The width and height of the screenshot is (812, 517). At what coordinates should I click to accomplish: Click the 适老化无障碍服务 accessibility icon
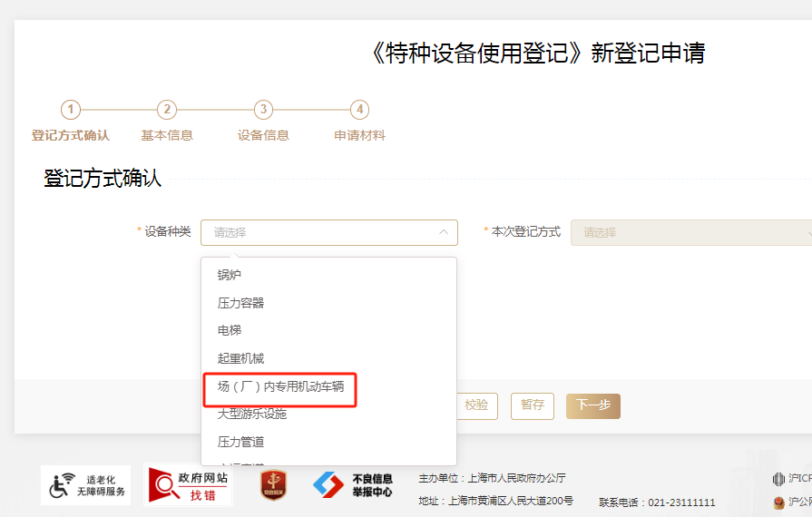coord(85,485)
